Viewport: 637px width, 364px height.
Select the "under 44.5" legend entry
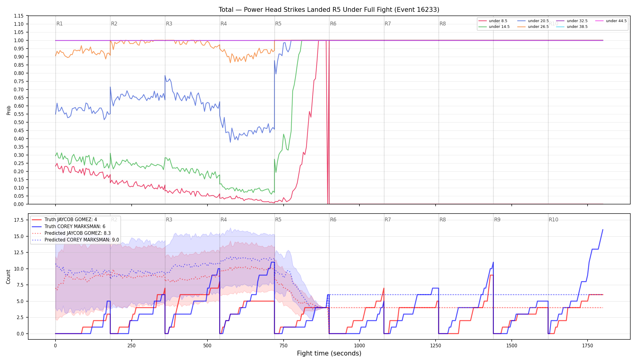click(x=611, y=21)
